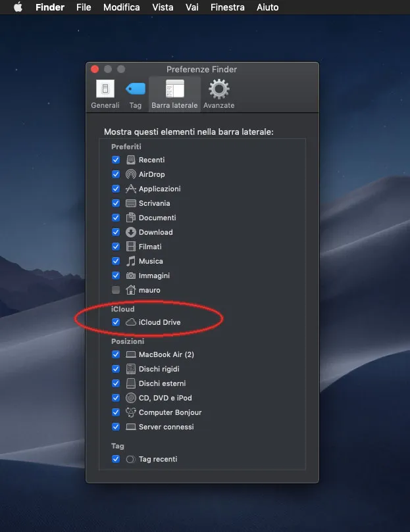Screen dimensions: 410x532
Task: Select the Barra laterale tab icon
Action: 174,89
